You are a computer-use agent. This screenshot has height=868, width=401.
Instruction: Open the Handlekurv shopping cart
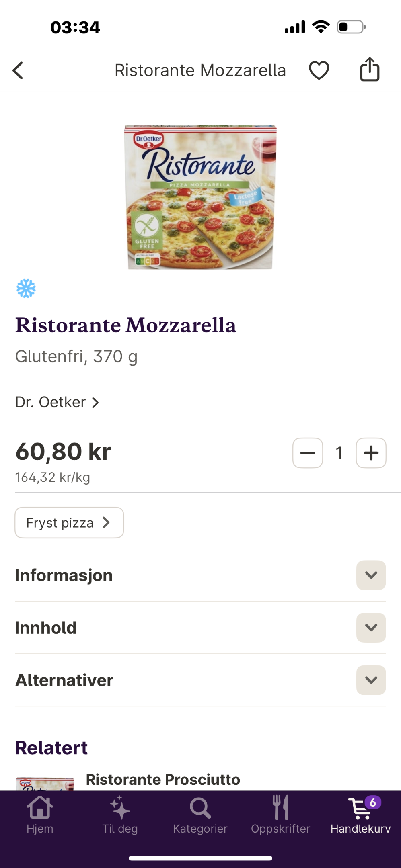[361, 815]
